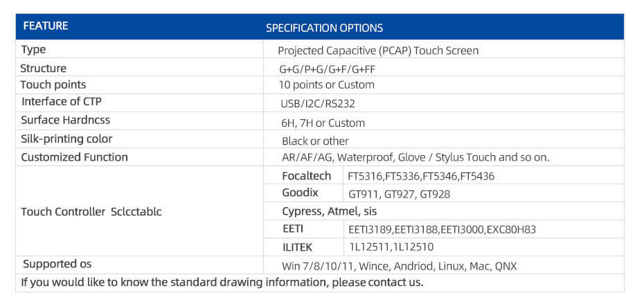Click the Interface of CTP label

(x=62, y=102)
